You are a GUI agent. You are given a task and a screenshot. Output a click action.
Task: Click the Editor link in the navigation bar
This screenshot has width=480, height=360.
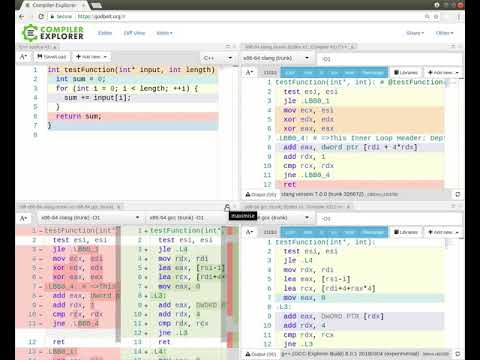point(105,33)
